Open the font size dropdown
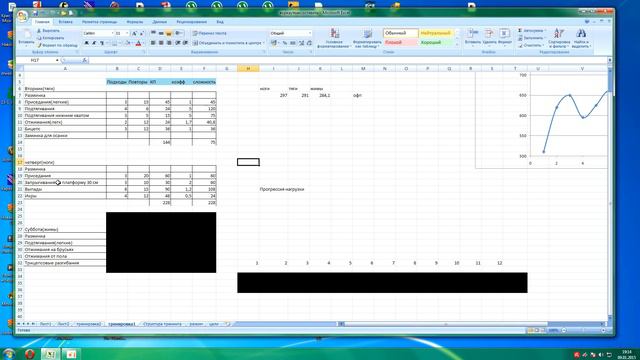Viewport: 640px width, 360px height. 127,33
